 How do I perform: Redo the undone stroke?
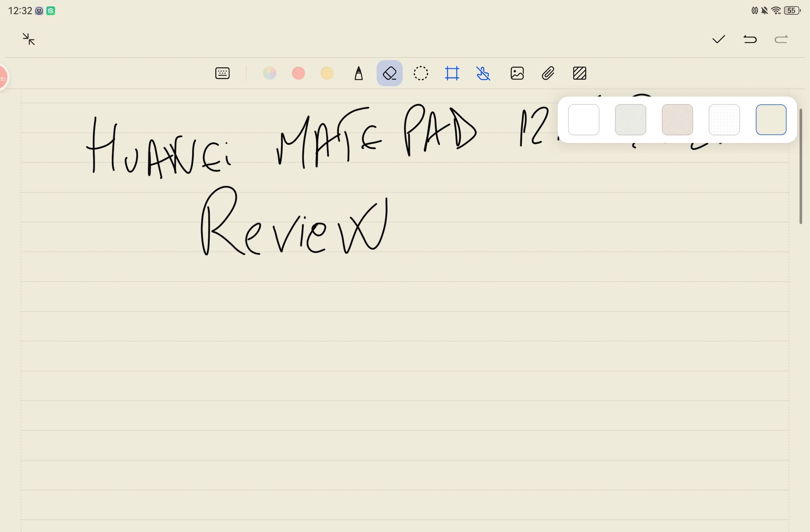(781, 39)
